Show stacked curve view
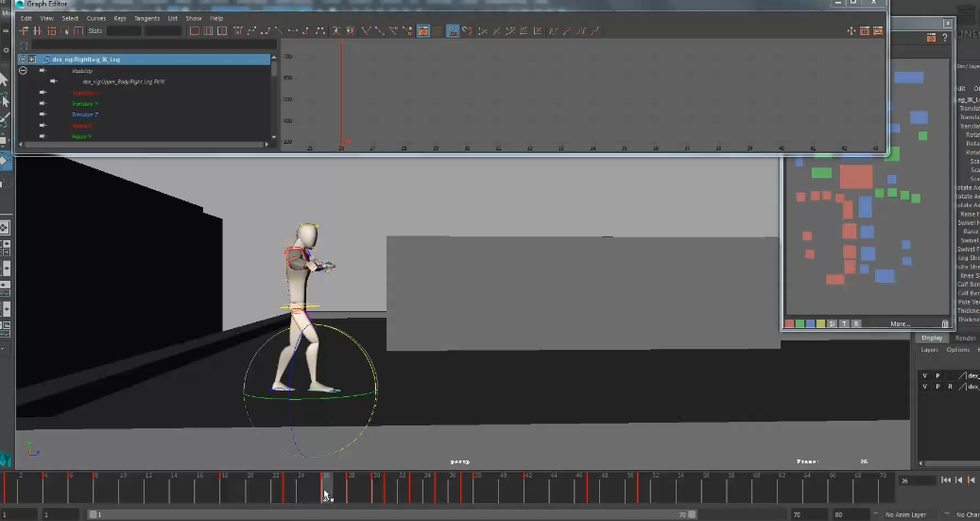Viewport: 980px width, 521px height. point(524,30)
